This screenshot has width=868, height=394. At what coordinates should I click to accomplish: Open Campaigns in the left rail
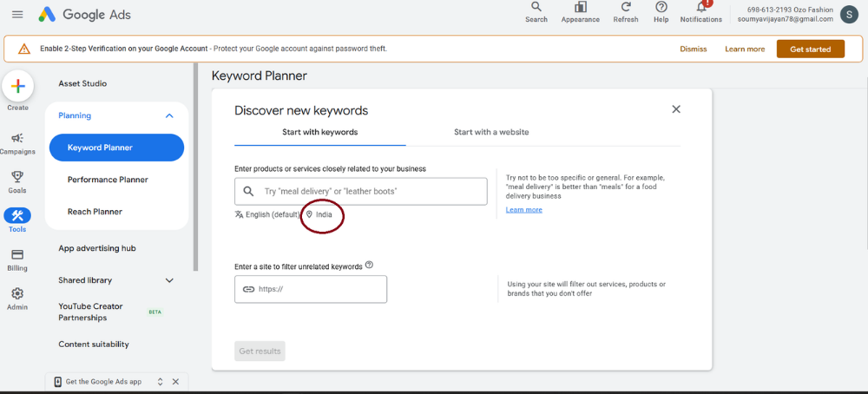[17, 144]
